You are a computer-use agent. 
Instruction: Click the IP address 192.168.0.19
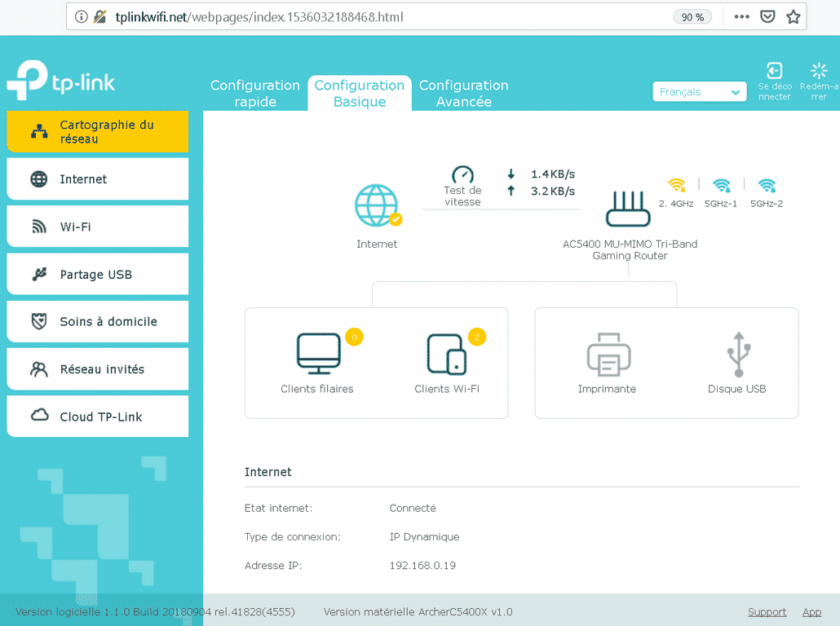[x=422, y=566]
